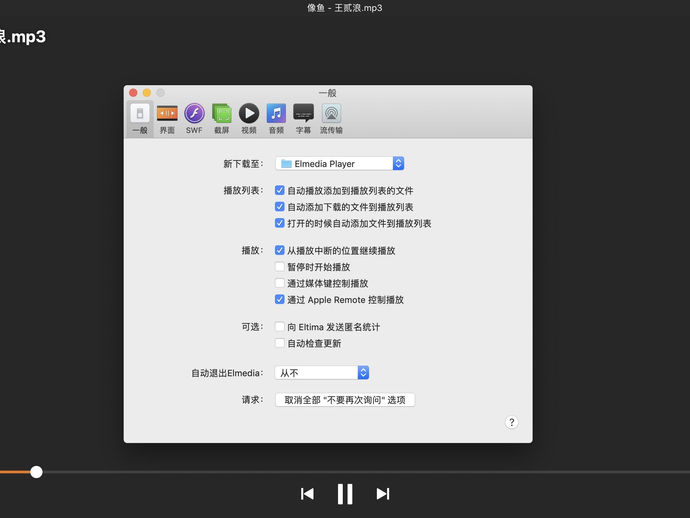
Task: Click the 自动退出Elmedia label
Action: point(227,373)
